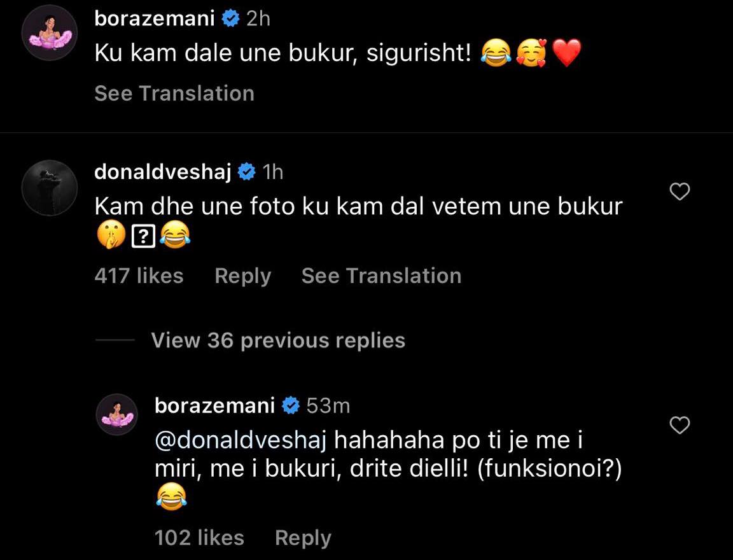This screenshot has height=560, width=733.
Task: View the 102 likes list
Action: 199,538
